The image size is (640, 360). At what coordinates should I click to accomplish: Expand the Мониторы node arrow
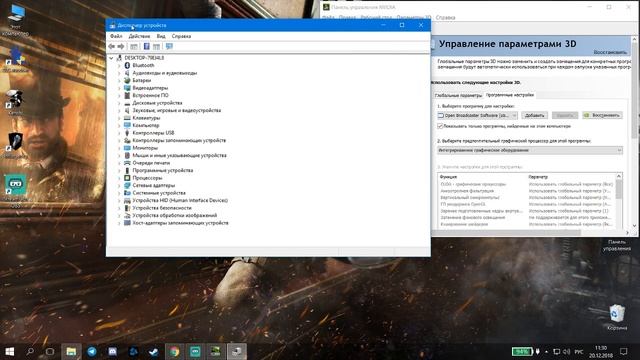[119, 148]
